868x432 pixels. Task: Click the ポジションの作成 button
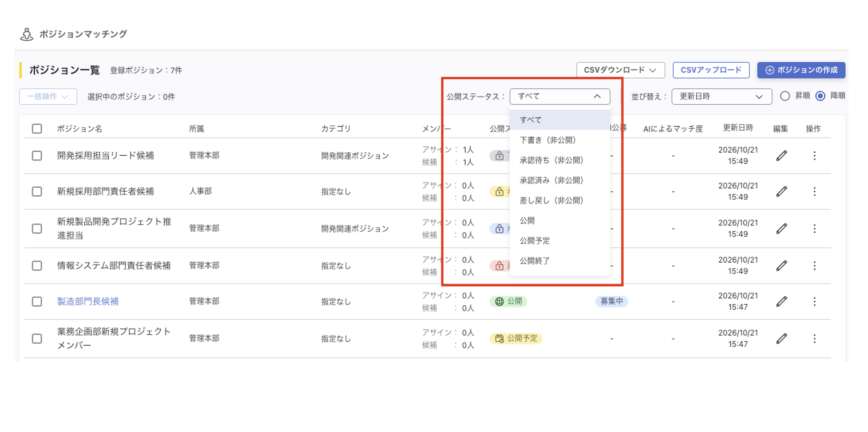[x=801, y=70]
